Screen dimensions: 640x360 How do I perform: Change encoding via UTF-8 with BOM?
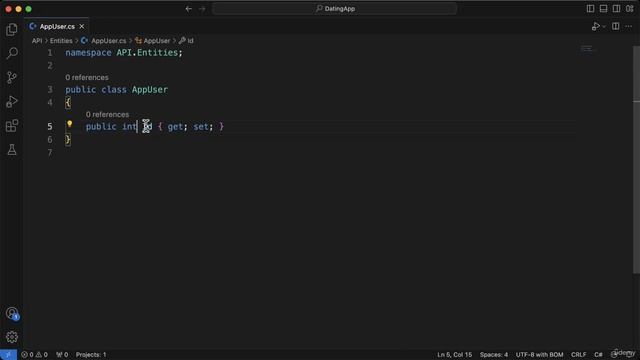point(539,355)
